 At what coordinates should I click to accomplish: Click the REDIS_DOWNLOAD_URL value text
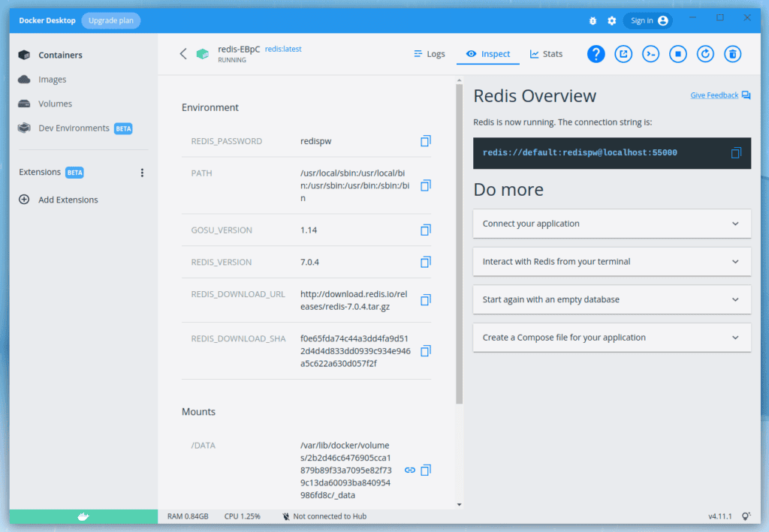click(x=354, y=300)
